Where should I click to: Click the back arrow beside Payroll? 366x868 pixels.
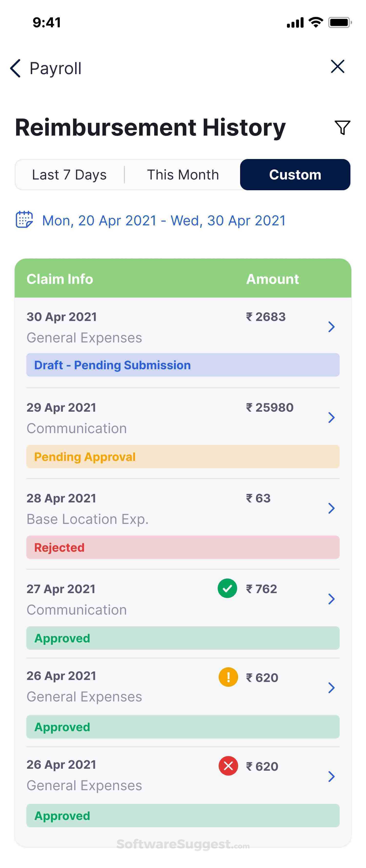tap(15, 68)
